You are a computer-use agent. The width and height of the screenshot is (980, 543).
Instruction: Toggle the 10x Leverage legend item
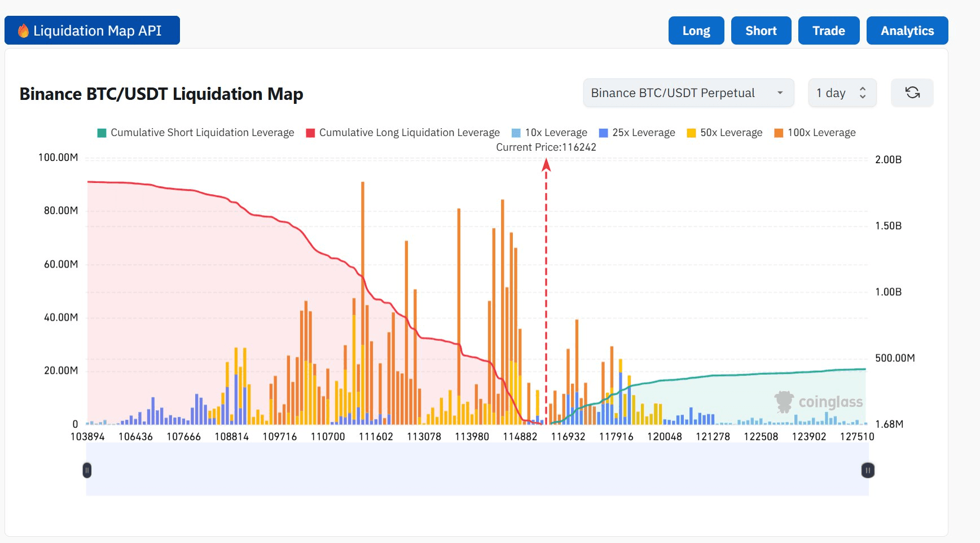(549, 133)
